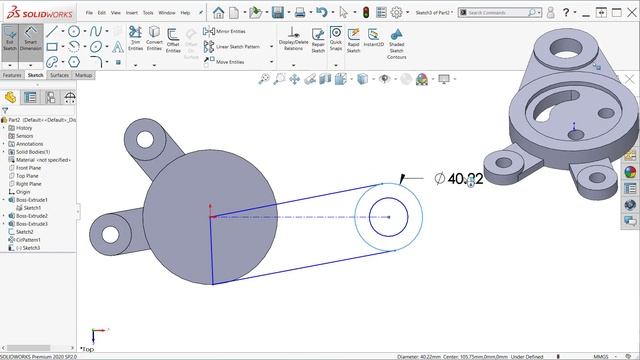The width and height of the screenshot is (640, 360).
Task: Click Linear Sketch Pattern button
Action: [231, 47]
